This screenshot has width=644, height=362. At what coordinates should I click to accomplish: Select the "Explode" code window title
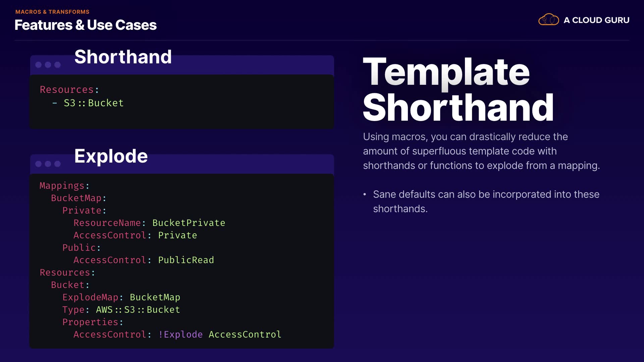pos(111,156)
